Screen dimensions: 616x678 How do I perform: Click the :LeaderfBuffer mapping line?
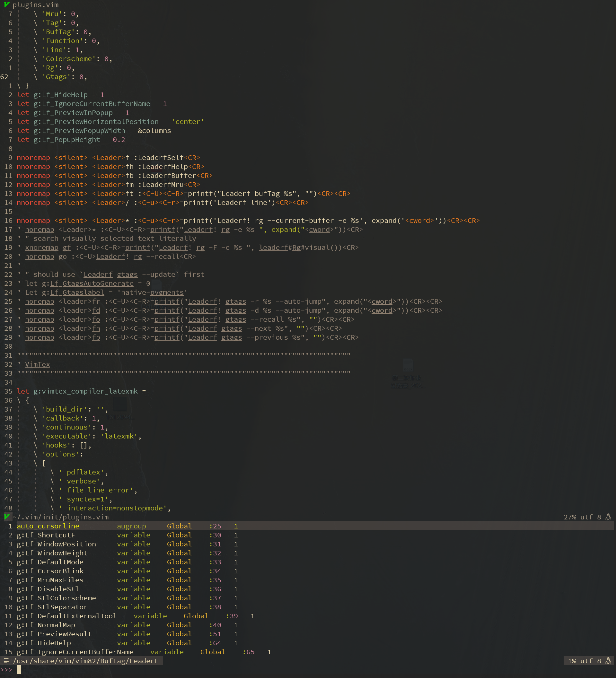click(115, 176)
